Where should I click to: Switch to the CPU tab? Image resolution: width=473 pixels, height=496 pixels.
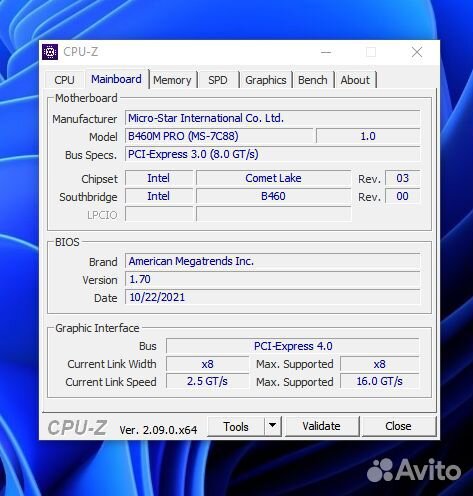[64, 80]
